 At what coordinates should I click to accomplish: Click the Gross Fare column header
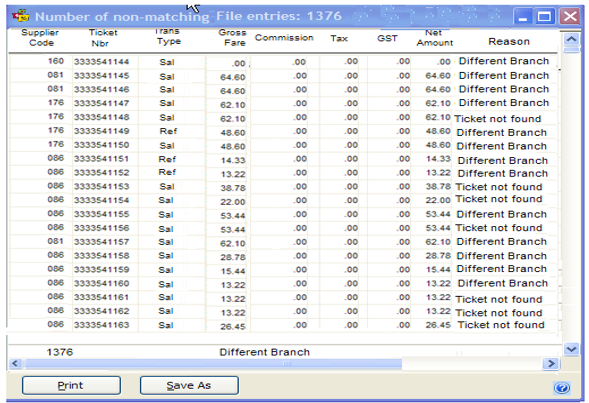click(233, 38)
